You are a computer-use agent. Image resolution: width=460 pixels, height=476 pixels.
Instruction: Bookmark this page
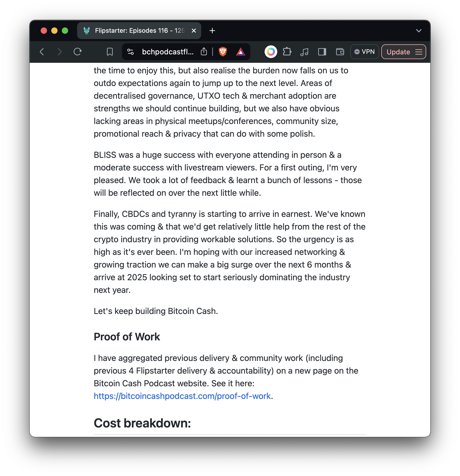pos(110,52)
